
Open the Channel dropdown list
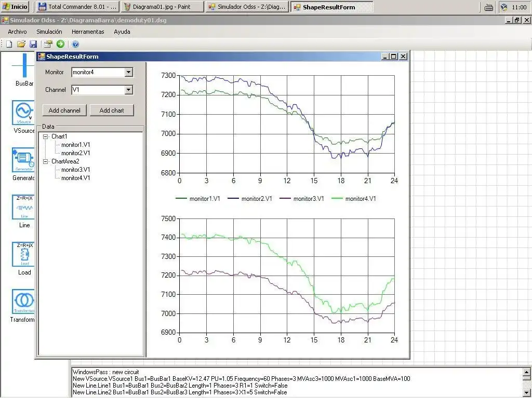129,90
